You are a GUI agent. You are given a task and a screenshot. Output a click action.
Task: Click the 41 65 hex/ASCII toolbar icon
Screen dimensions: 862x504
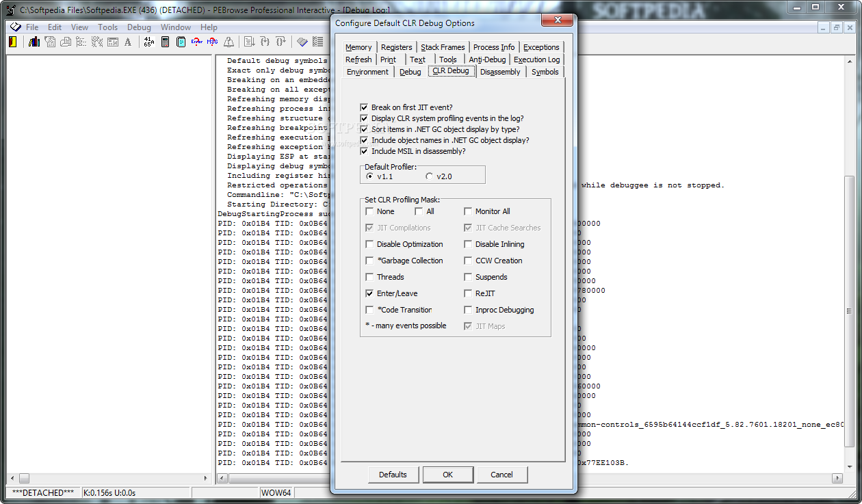(x=148, y=42)
